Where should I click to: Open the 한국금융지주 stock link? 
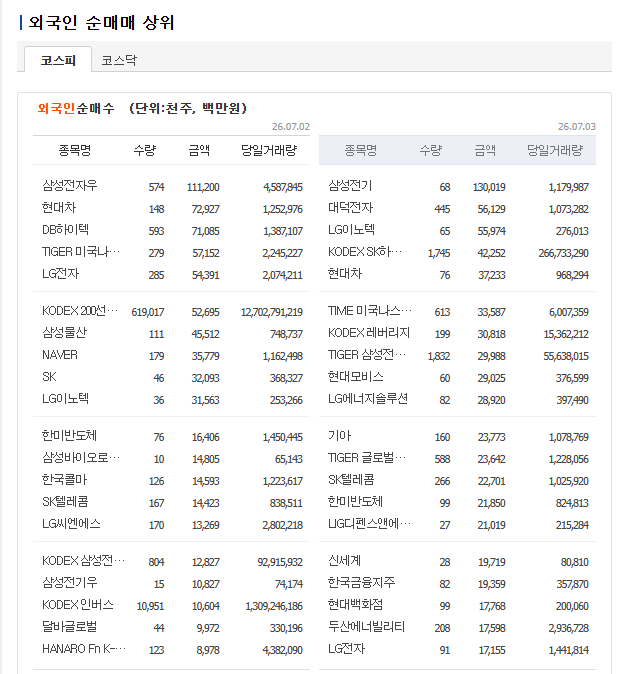point(362,582)
